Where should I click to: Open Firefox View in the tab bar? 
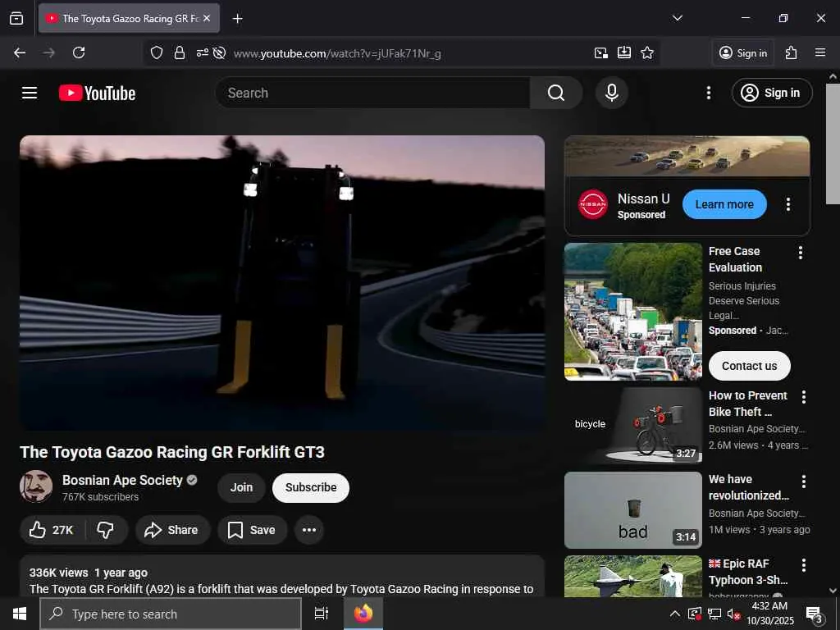pyautogui.click(x=16, y=18)
